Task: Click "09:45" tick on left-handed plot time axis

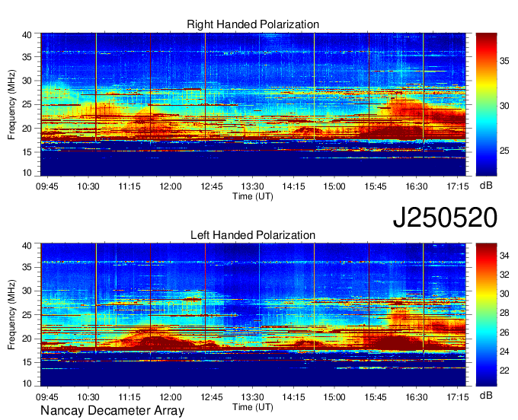Action: [x=47, y=397]
